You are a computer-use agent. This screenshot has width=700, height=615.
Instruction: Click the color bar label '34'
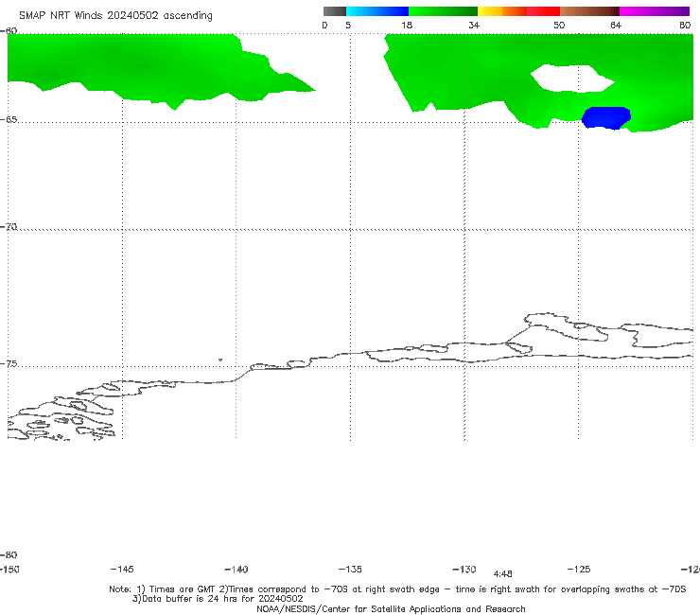(x=474, y=26)
